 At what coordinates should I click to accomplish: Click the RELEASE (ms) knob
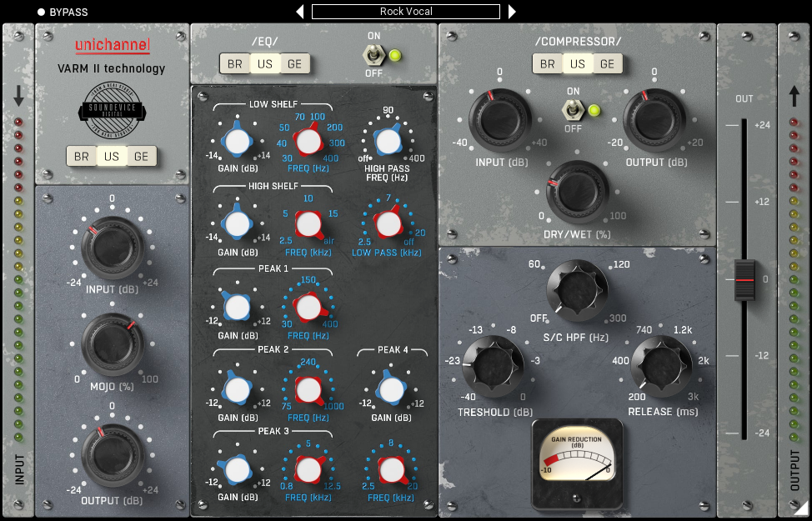pos(661,366)
